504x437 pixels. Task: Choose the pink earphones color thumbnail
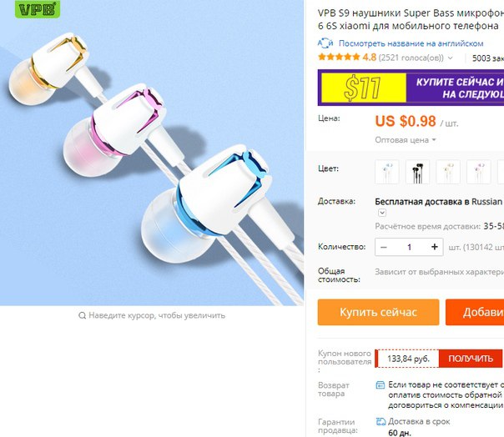pos(479,172)
